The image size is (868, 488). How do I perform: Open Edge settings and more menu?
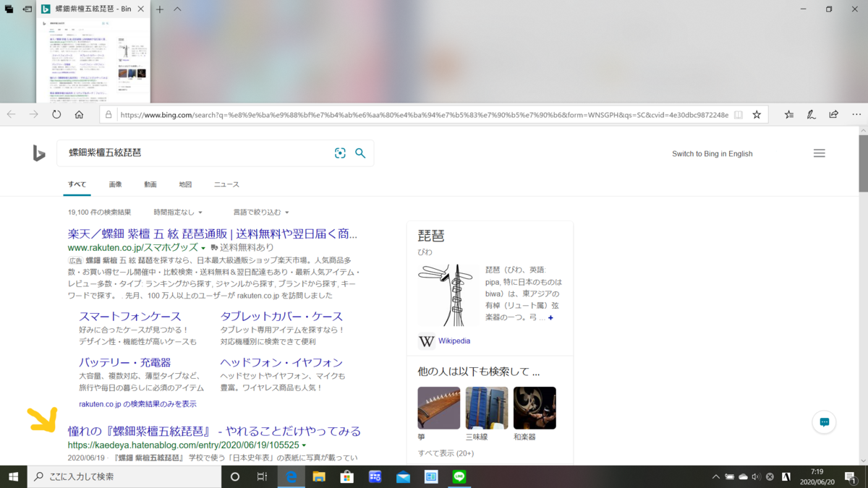click(856, 114)
